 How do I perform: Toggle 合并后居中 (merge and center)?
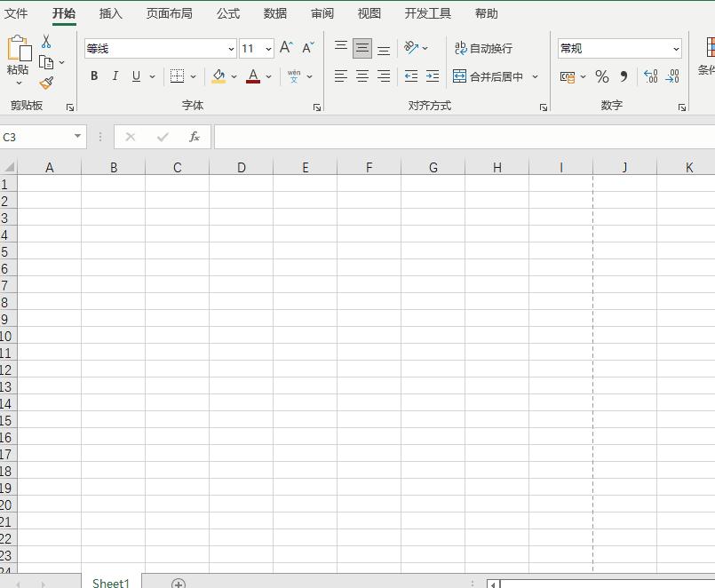493,76
